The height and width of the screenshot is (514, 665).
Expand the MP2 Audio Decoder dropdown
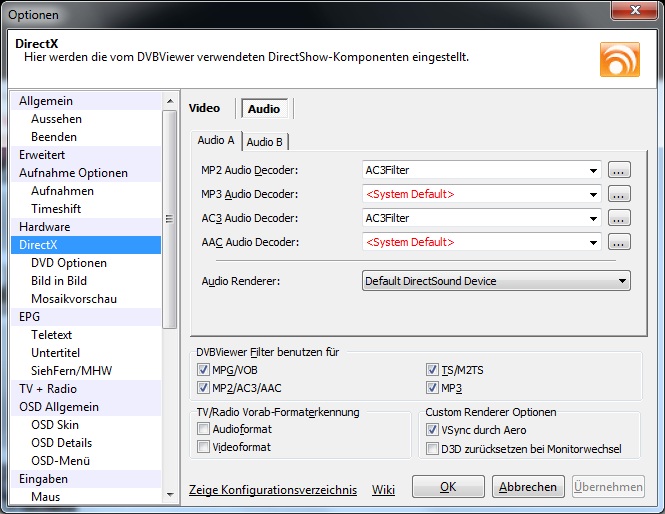[x=594, y=170]
